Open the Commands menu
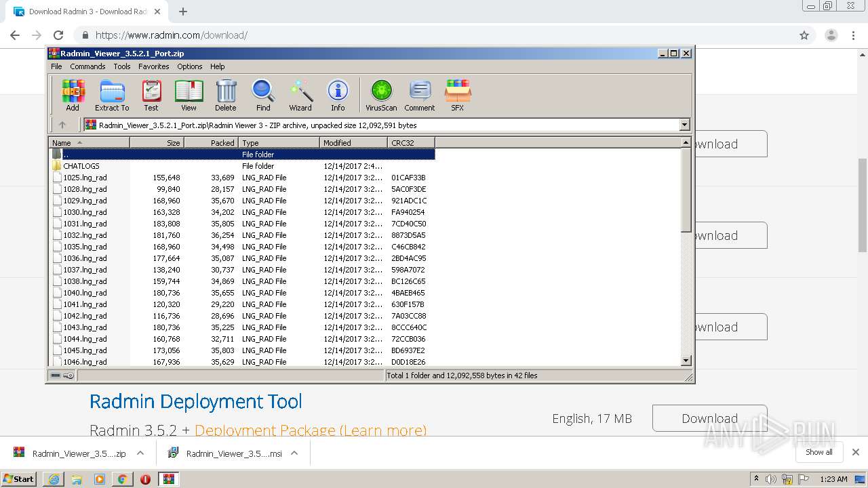Viewport: 868px width, 488px height. (x=87, y=66)
